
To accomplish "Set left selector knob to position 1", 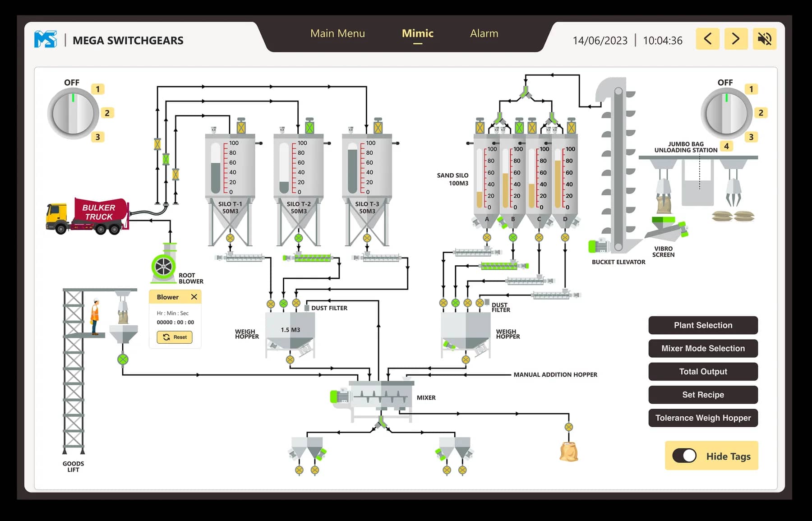I will [x=97, y=89].
